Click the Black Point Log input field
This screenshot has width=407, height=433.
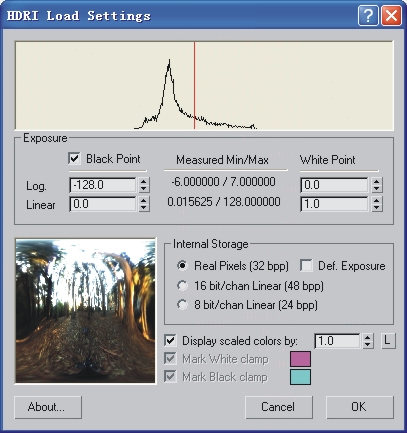[x=103, y=185]
